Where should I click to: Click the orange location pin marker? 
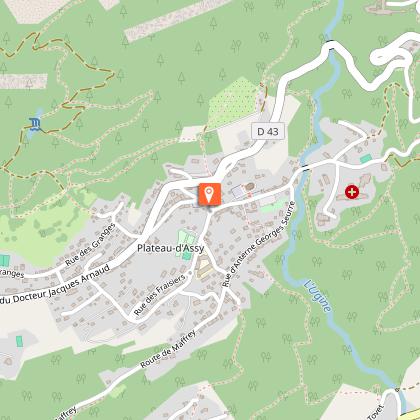coord(209,194)
